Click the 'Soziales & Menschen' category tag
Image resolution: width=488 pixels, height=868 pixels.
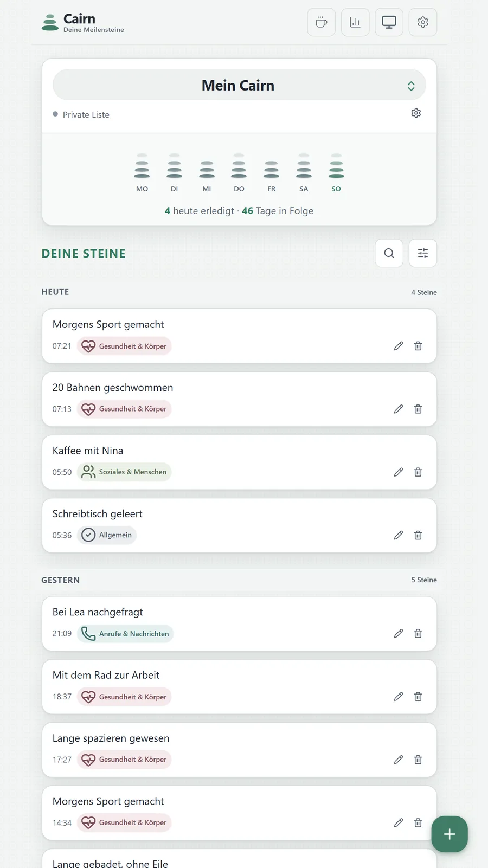[124, 472]
